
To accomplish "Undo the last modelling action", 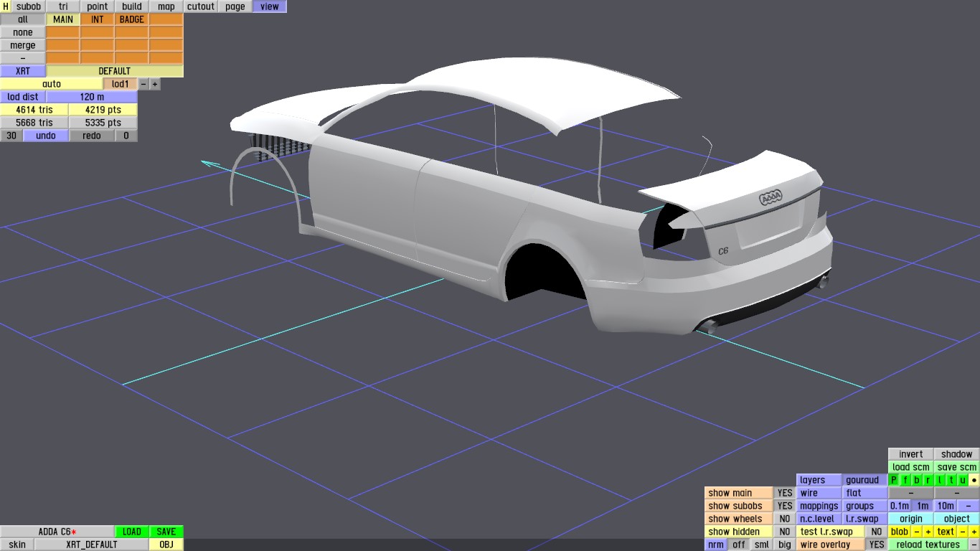I will 46,136.
